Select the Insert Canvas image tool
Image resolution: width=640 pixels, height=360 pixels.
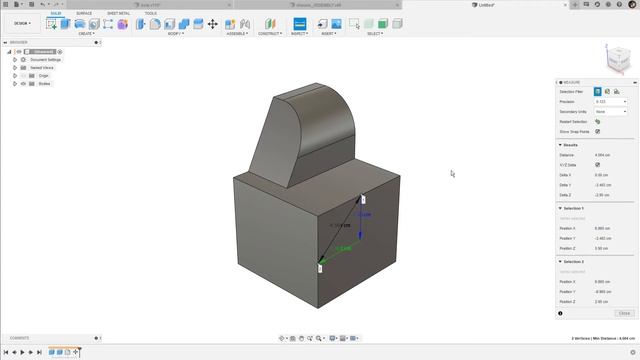tap(336, 24)
